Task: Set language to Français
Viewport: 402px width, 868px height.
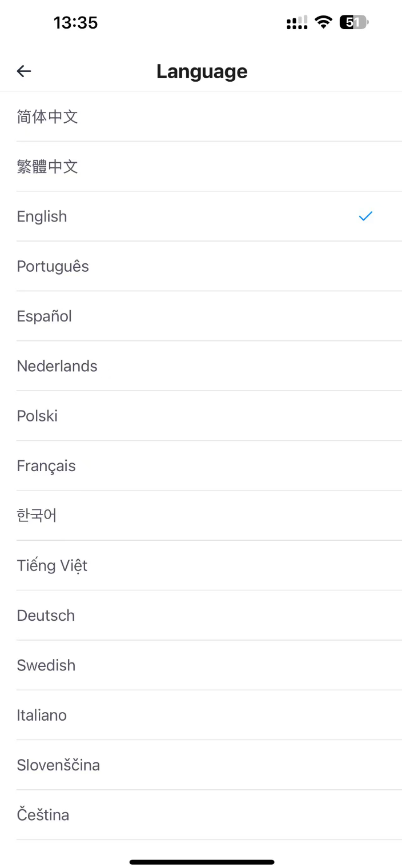Action: (46, 466)
